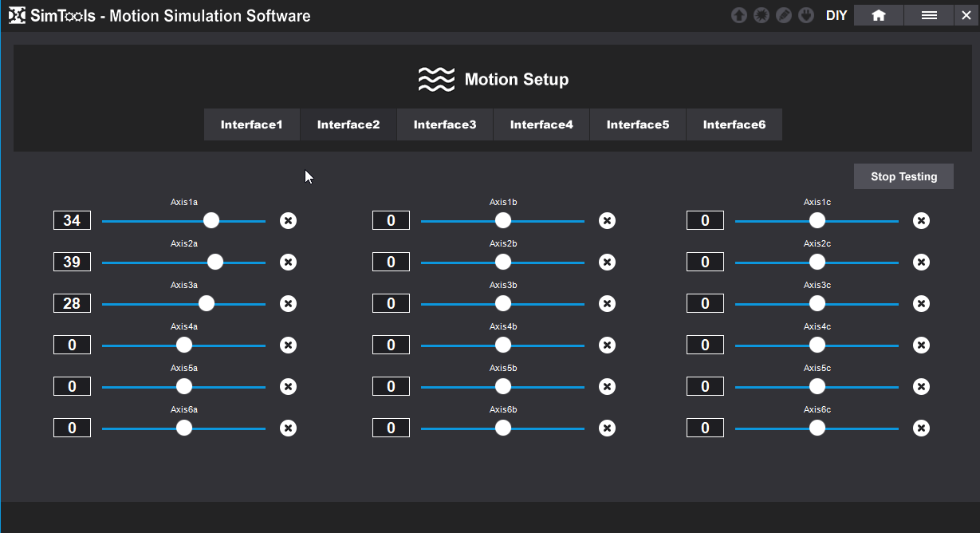
Task: Reset Axis1a with its X icon
Action: click(289, 220)
